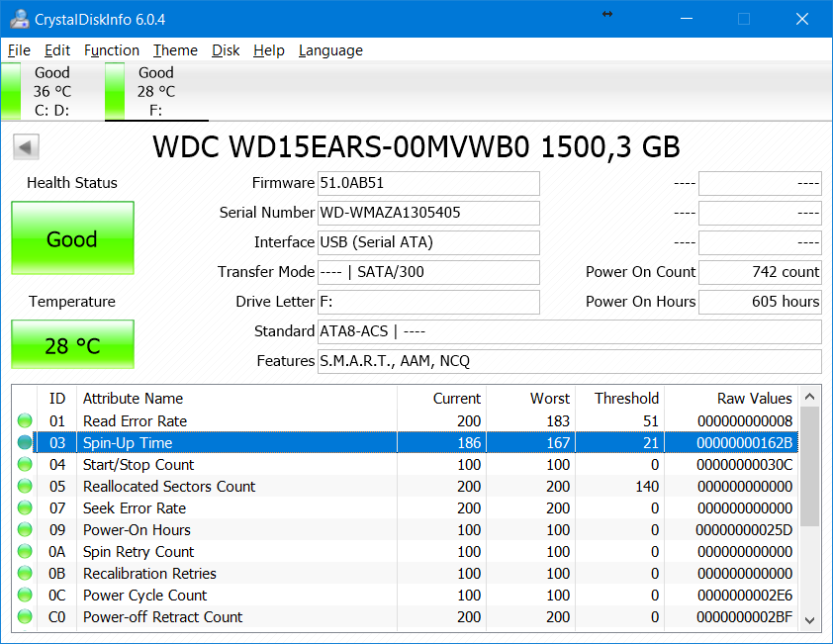Screen dimensions: 833x644
Task: Open the File menu
Action: [19, 50]
